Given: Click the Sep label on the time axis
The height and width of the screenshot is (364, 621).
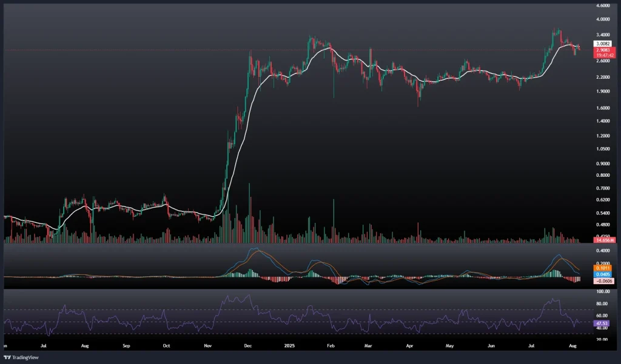Looking at the screenshot, I should (126, 346).
